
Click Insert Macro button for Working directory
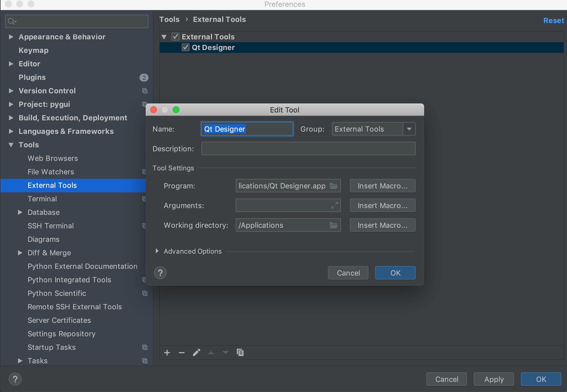click(382, 225)
